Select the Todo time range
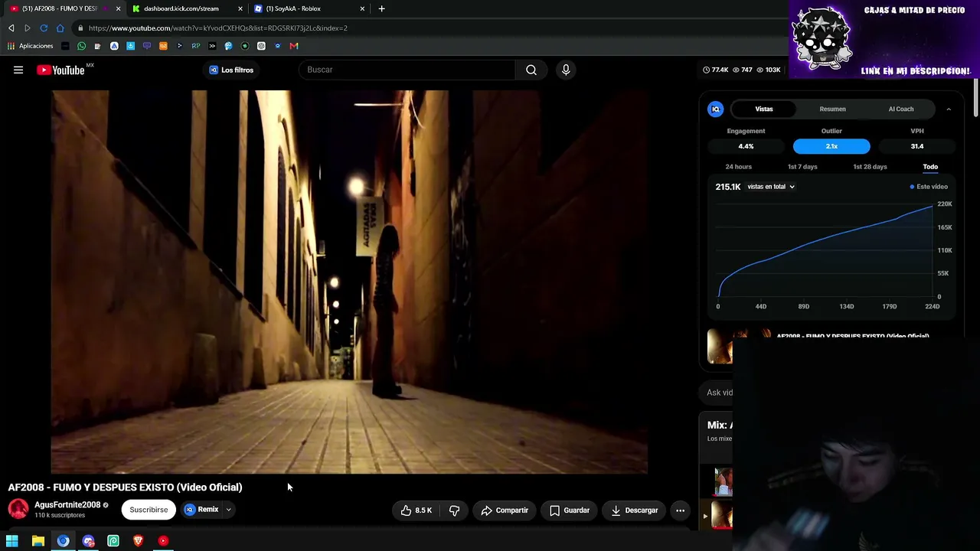 930,167
